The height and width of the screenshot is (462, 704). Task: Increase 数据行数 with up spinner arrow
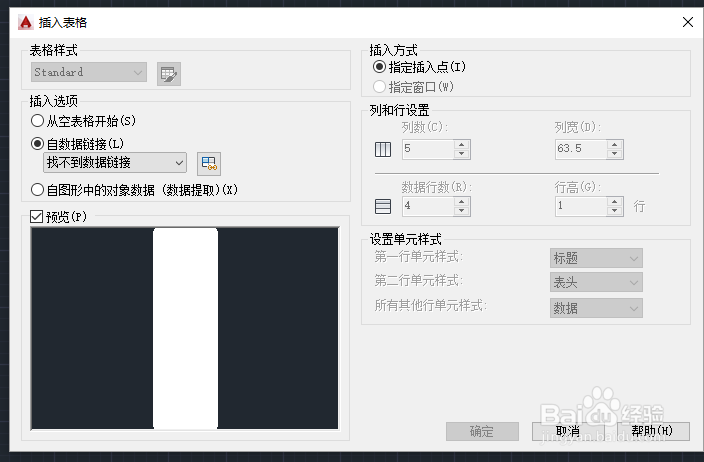click(x=462, y=202)
